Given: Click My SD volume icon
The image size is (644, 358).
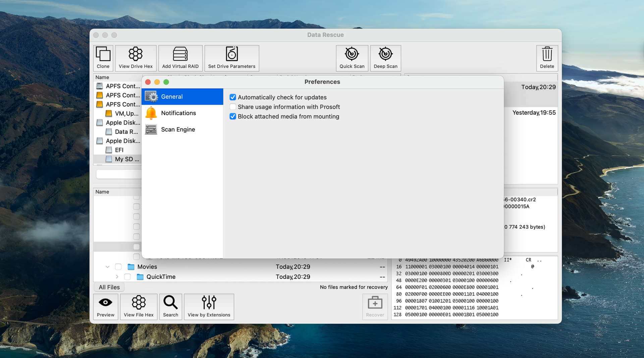Looking at the screenshot, I should (109, 159).
